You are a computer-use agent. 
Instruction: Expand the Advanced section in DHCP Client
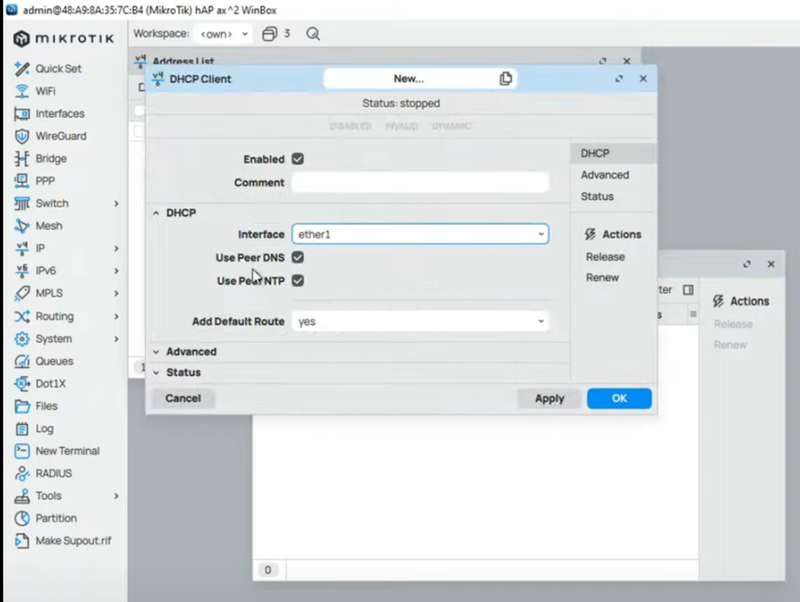(x=191, y=351)
